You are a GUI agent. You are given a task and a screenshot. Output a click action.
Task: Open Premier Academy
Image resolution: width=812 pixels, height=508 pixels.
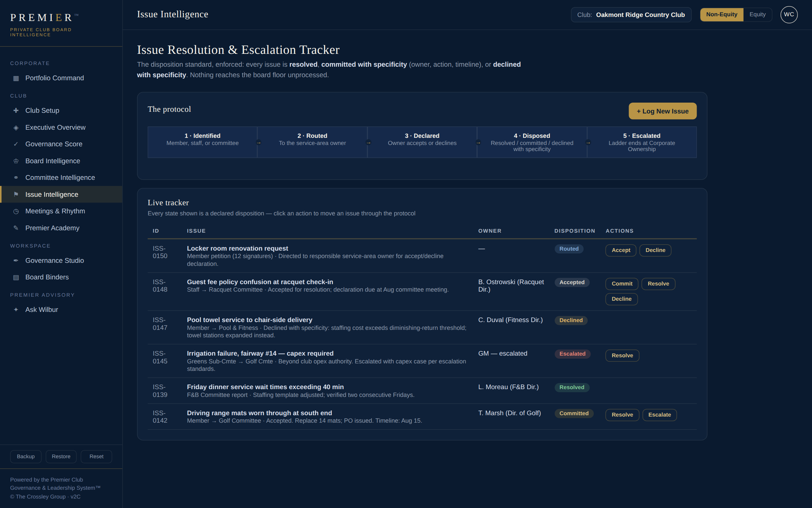coord(61,228)
